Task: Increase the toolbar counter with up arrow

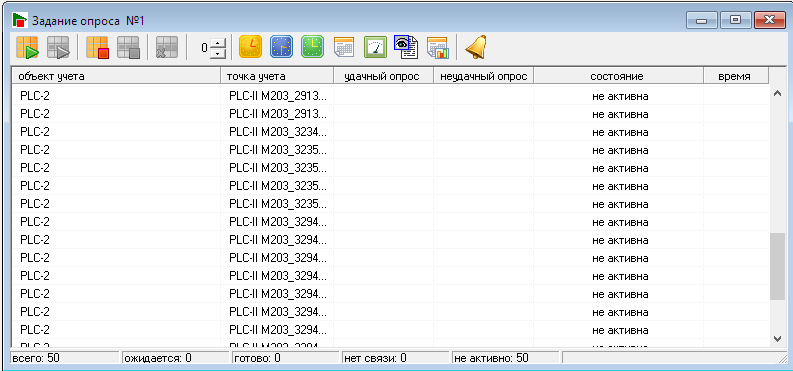Action: [x=217, y=43]
